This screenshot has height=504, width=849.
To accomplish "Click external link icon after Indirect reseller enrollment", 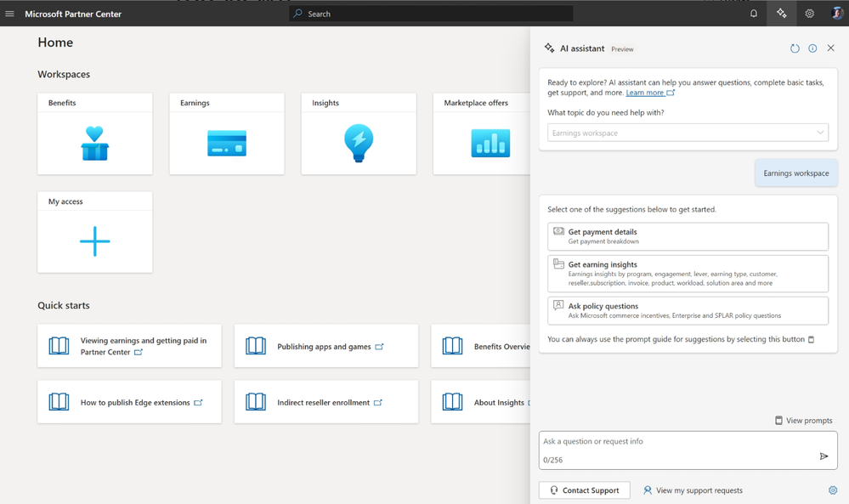I will tap(378, 403).
